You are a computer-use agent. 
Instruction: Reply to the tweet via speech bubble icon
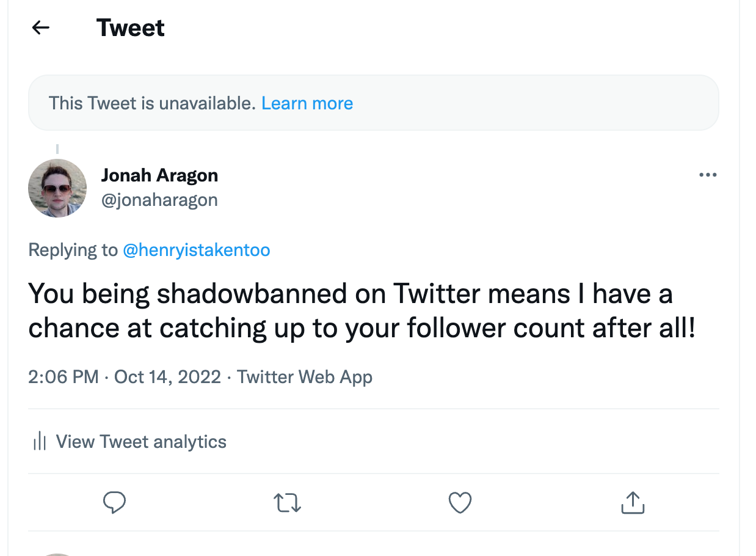[114, 502]
